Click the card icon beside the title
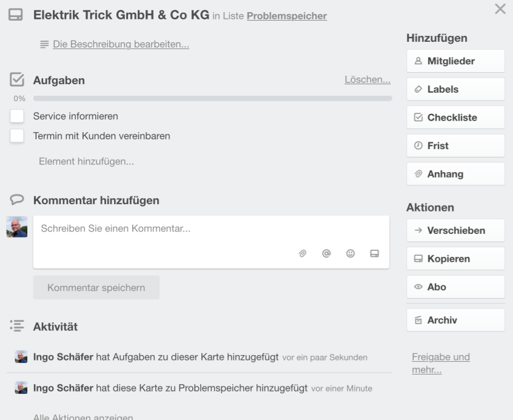 pos(16,15)
